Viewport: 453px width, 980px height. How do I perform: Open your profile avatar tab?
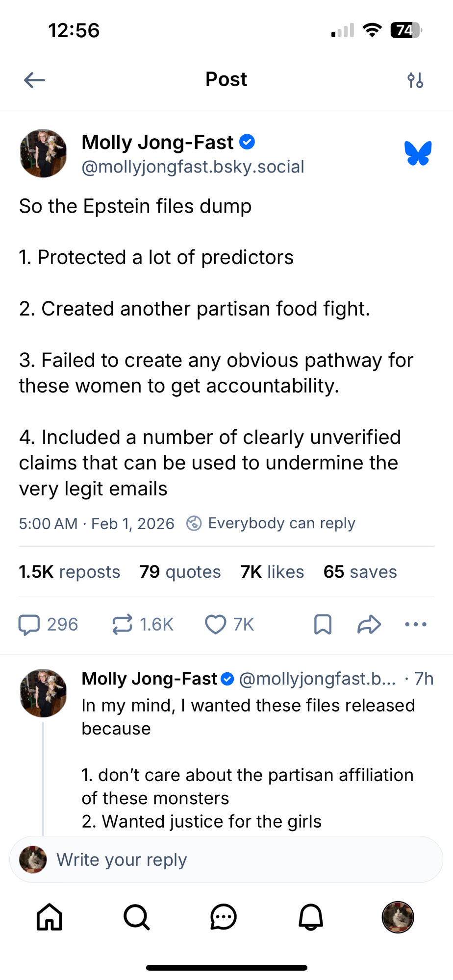click(398, 917)
